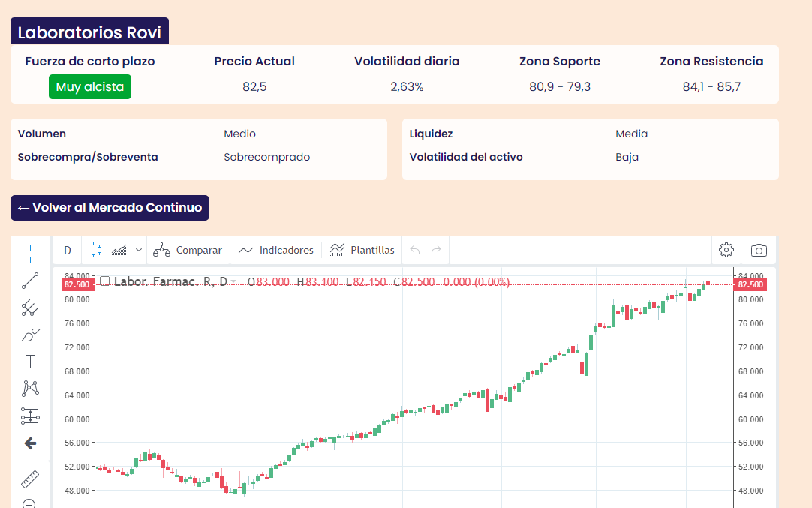Click the zoom in tool
This screenshot has height=508, width=812.
[29, 503]
